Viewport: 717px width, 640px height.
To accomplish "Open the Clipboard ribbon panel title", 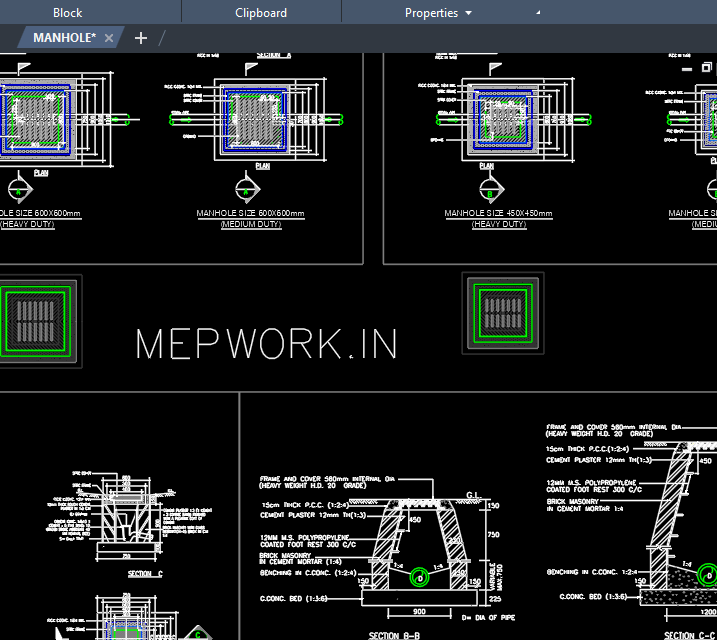I will [261, 13].
